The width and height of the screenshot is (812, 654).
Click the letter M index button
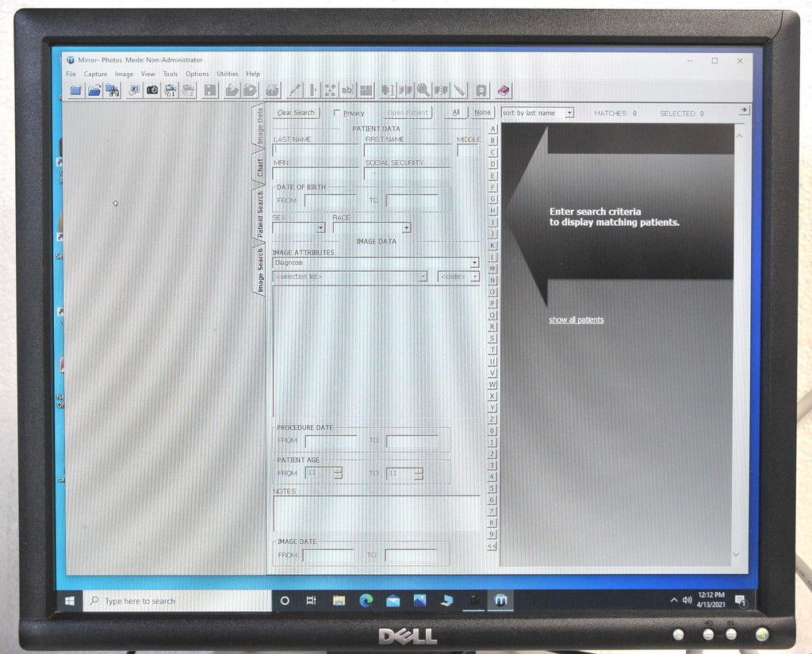[492, 268]
